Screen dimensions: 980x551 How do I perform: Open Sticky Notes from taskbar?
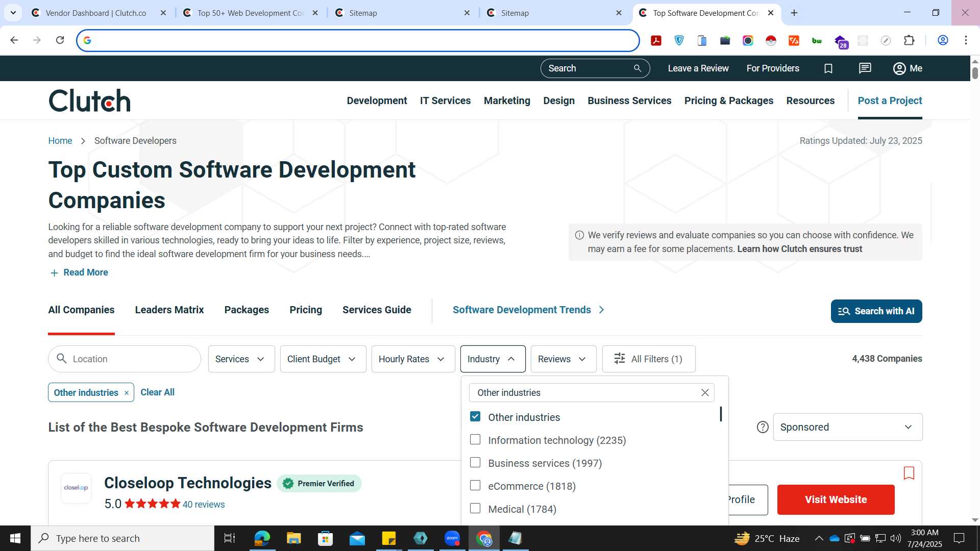[388, 538]
